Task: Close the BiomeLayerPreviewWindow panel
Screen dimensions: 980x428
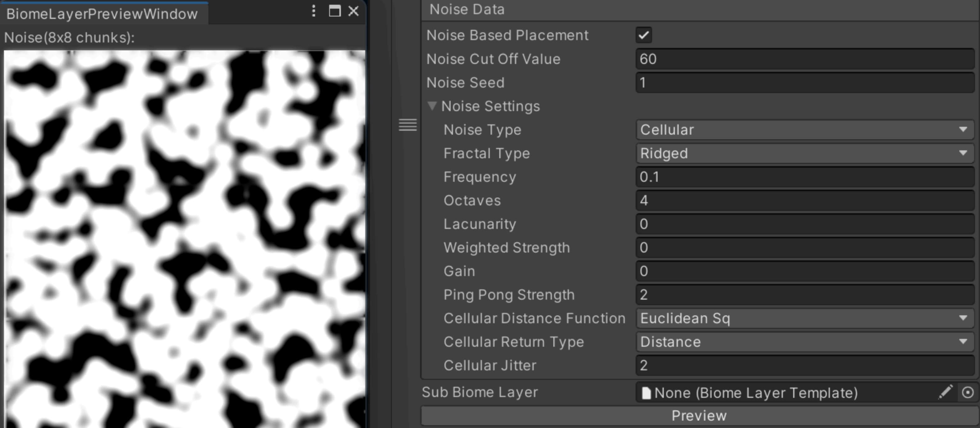Action: (353, 11)
